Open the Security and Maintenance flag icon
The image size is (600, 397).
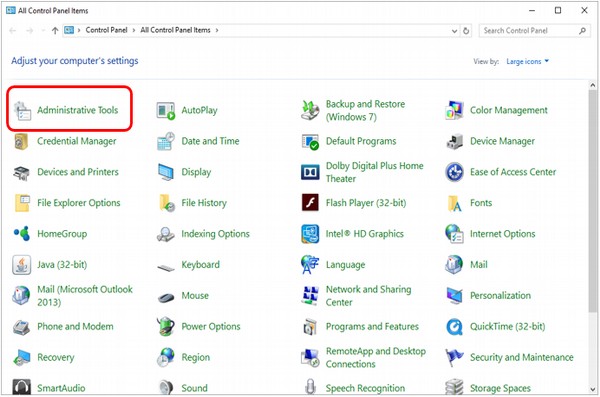(455, 358)
